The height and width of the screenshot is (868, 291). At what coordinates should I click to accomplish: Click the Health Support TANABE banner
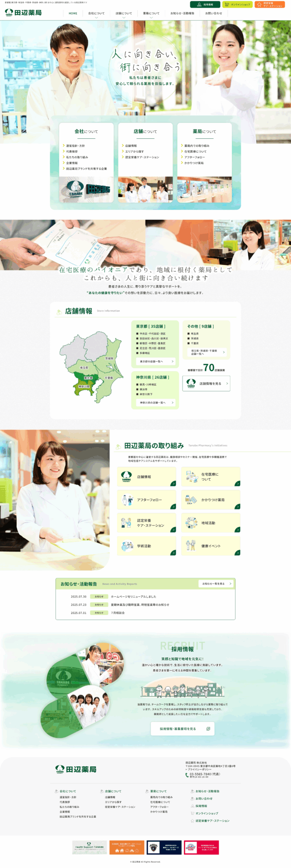click(89, 847)
